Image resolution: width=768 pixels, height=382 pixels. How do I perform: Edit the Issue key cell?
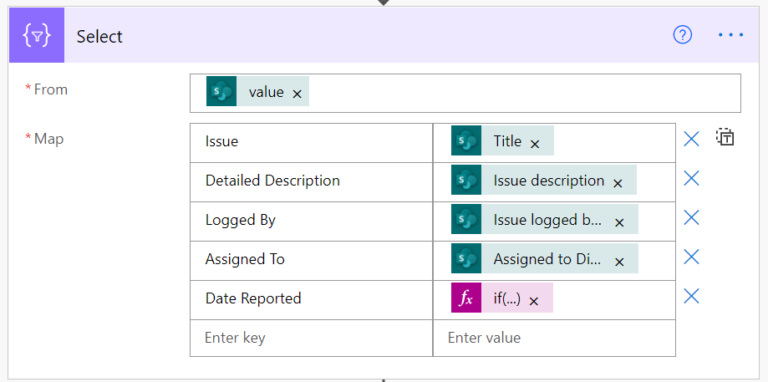coord(312,143)
